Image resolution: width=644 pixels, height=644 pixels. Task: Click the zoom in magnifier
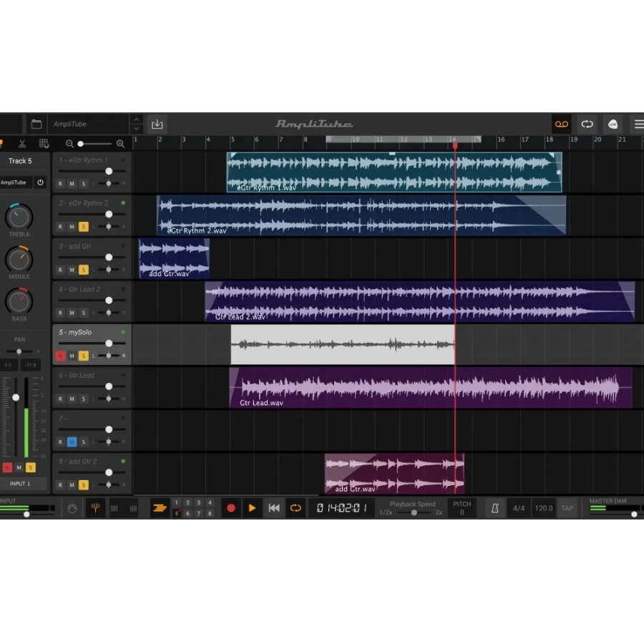coord(120,144)
